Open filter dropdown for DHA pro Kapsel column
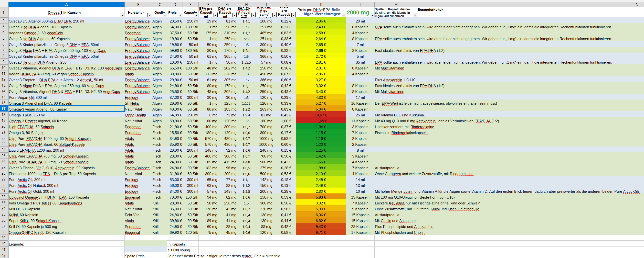 [234, 15]
